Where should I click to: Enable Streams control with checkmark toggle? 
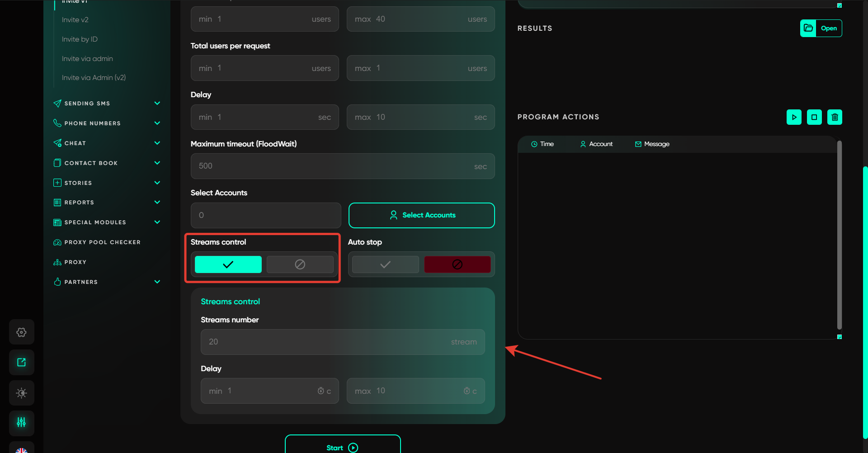(228, 264)
